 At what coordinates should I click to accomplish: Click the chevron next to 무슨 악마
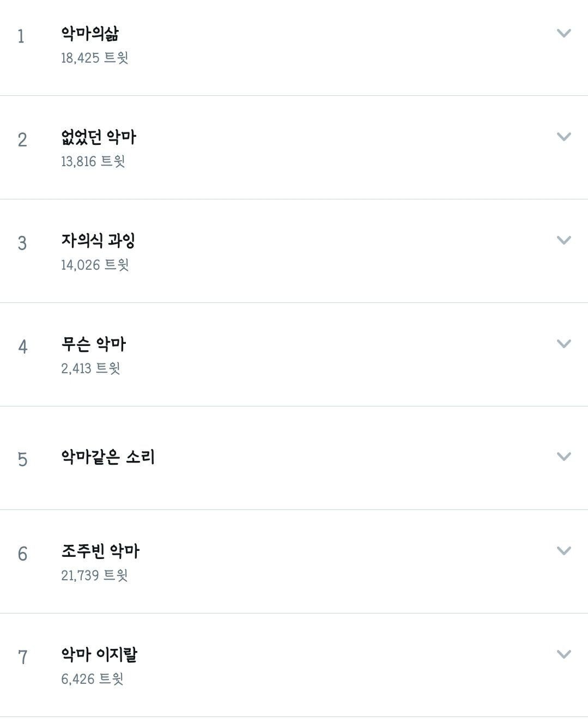[563, 344]
